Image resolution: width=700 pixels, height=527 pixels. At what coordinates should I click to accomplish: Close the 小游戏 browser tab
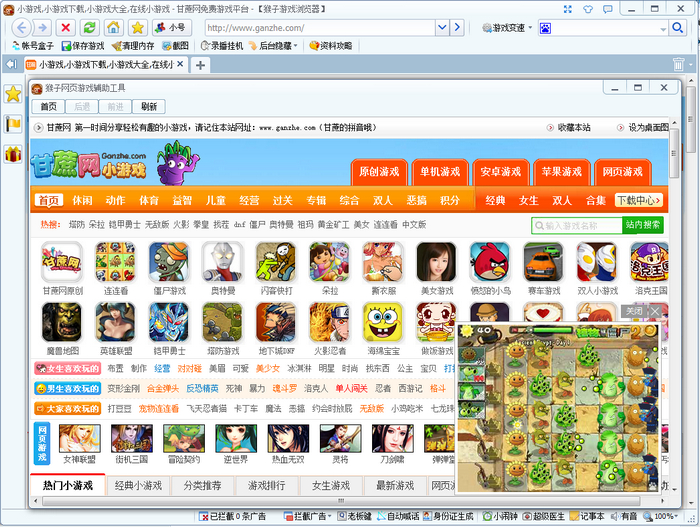coord(180,64)
